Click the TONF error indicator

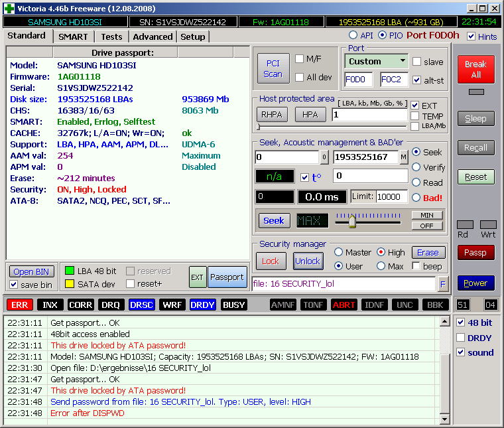[x=314, y=305]
